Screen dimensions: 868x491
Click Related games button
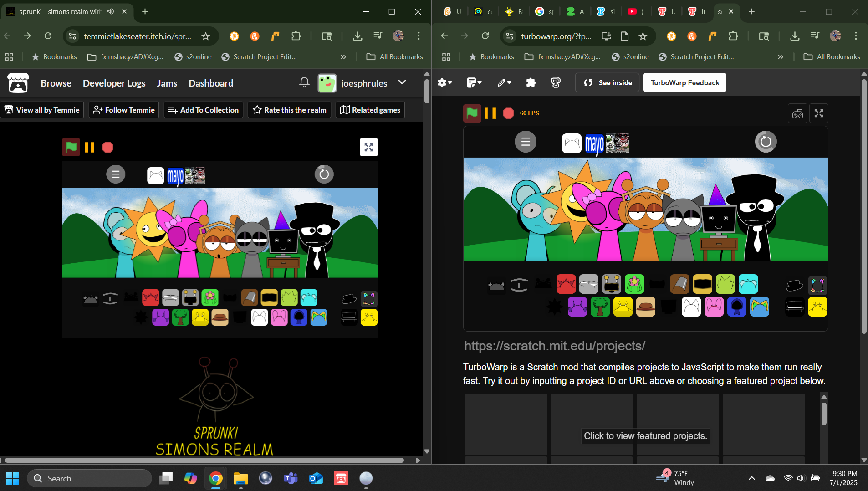pyautogui.click(x=370, y=110)
